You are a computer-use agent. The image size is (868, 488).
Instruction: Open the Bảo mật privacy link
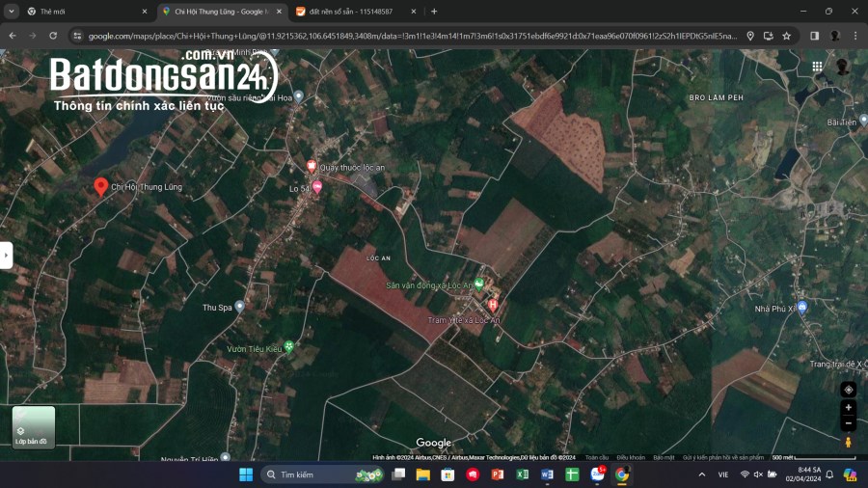664,457
